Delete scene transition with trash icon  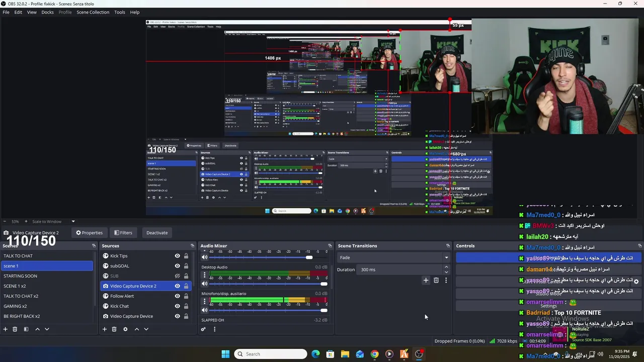[436, 280]
